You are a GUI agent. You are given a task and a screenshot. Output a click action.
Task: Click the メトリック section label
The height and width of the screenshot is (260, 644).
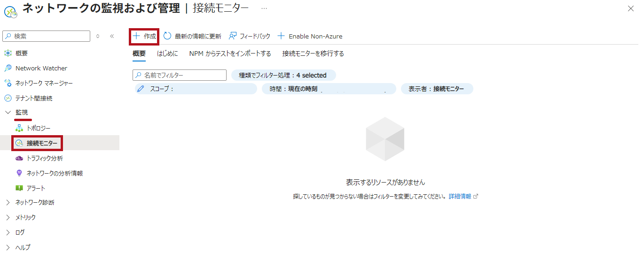pos(25,217)
